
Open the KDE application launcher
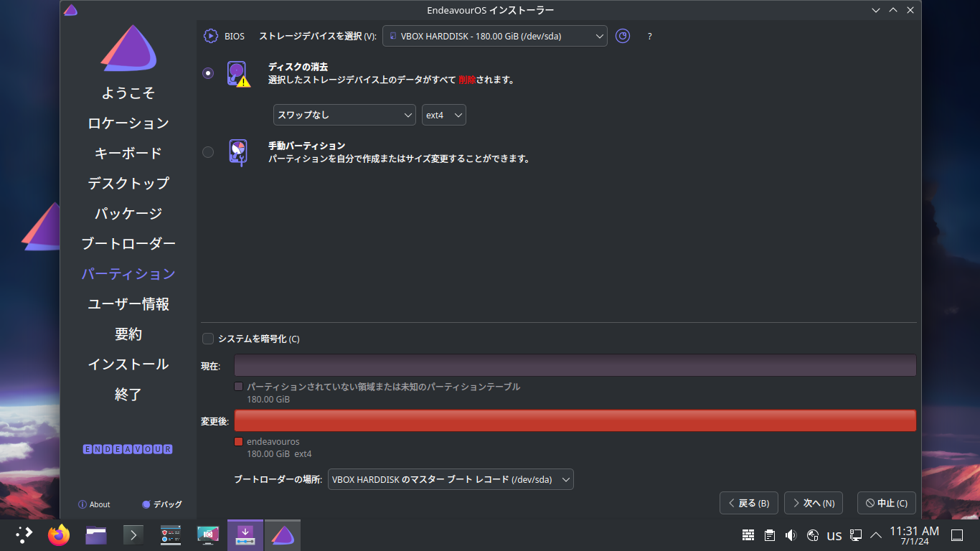pyautogui.click(x=24, y=534)
